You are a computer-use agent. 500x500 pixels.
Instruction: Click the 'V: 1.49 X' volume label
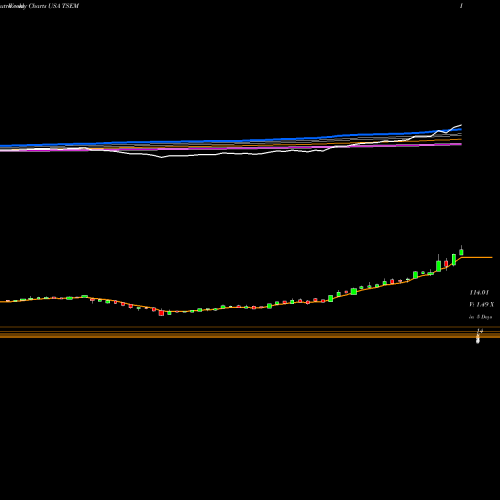[x=482, y=305]
